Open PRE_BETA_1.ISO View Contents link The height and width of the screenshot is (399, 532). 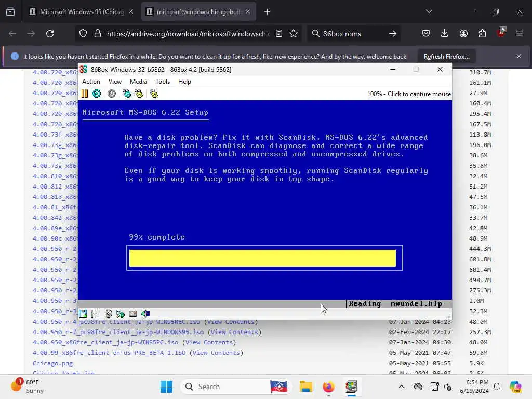[217, 353]
